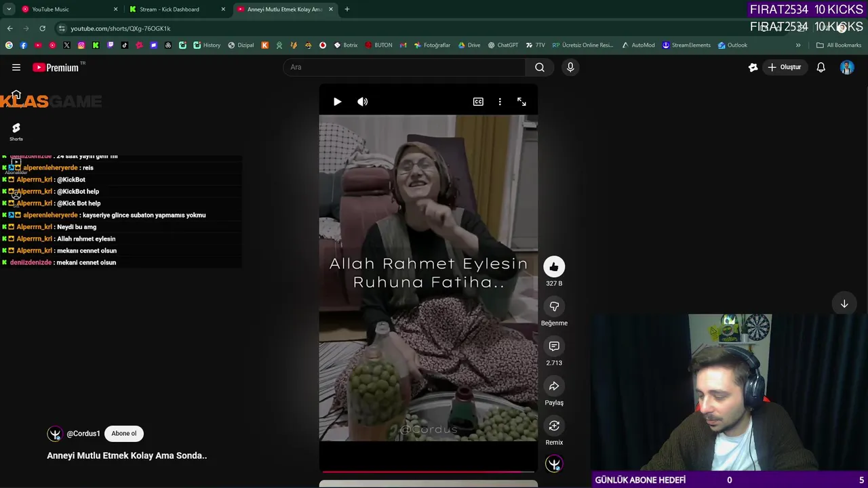The width and height of the screenshot is (868, 488).
Task: Open the sound source thumbnail
Action: pyautogui.click(x=554, y=464)
